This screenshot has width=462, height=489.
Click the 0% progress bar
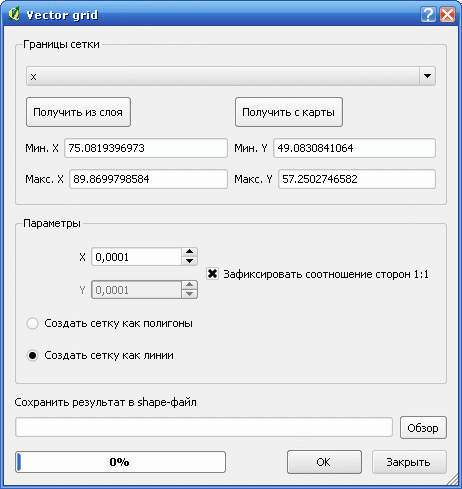pos(120,462)
